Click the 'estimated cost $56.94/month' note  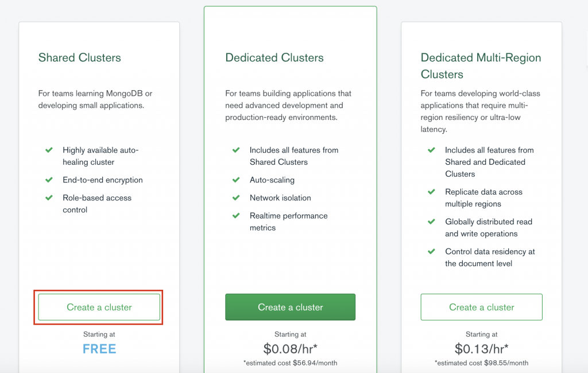290,363
